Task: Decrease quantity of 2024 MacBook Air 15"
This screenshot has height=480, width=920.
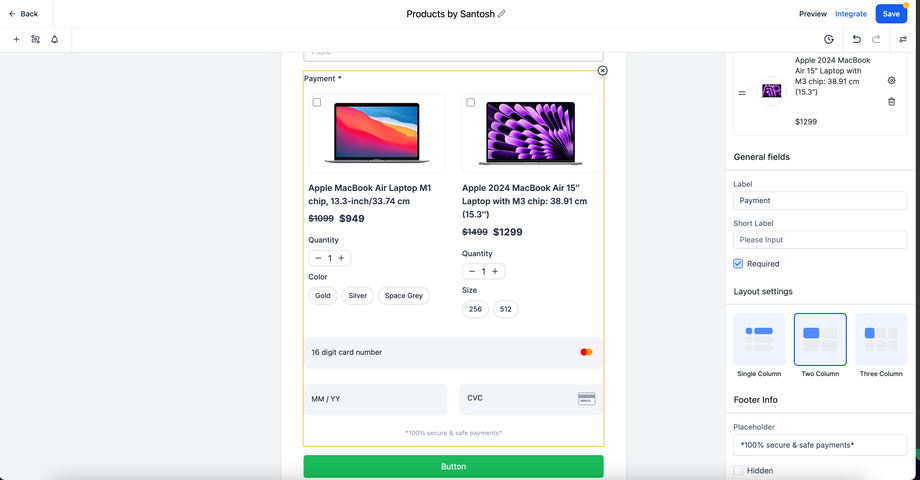Action: pos(472,272)
